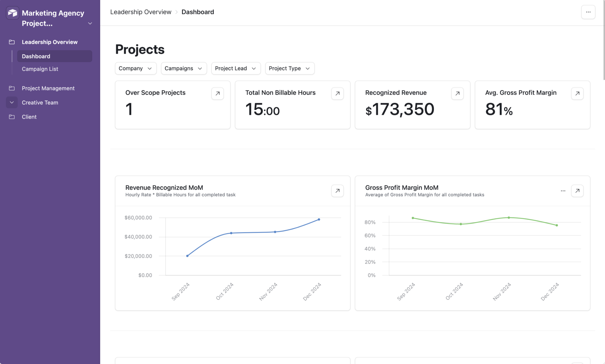This screenshot has width=605, height=364.
Task: Switch to the Campaign List page
Action: tap(40, 69)
